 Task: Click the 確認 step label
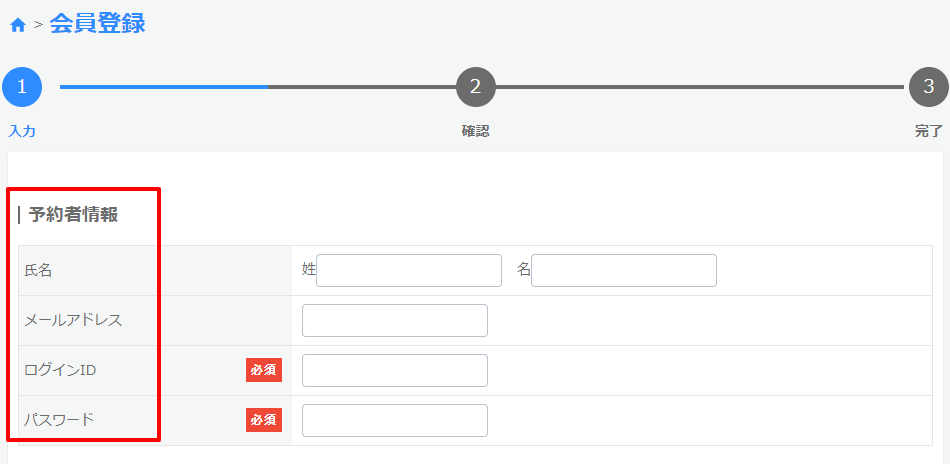pos(475,131)
